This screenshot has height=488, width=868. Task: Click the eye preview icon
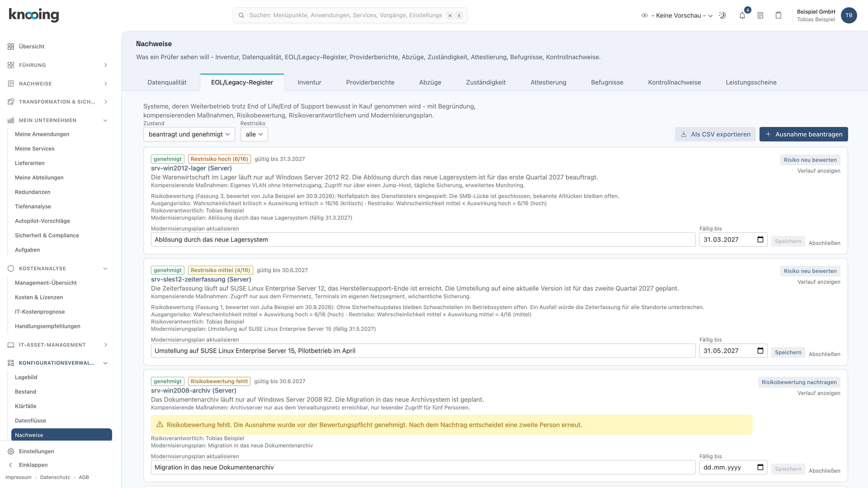pos(645,16)
